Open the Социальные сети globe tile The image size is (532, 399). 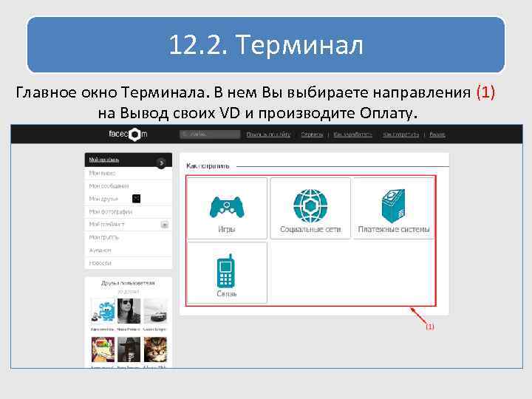[x=310, y=208]
